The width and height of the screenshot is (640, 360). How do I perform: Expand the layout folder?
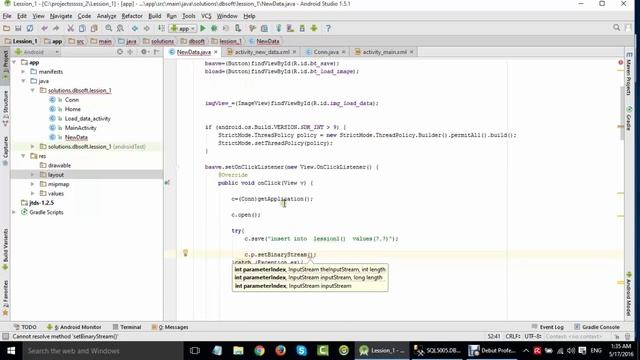tap(33, 175)
